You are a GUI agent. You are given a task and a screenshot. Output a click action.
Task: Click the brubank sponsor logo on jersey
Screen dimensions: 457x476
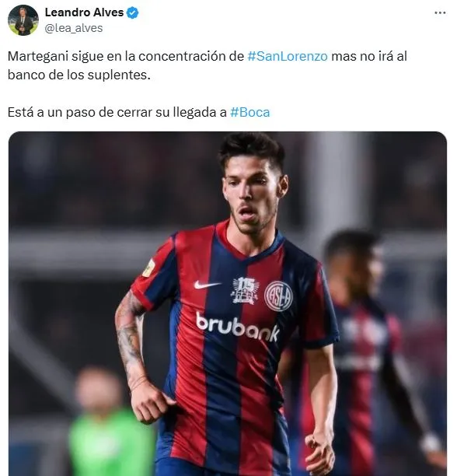(238, 327)
